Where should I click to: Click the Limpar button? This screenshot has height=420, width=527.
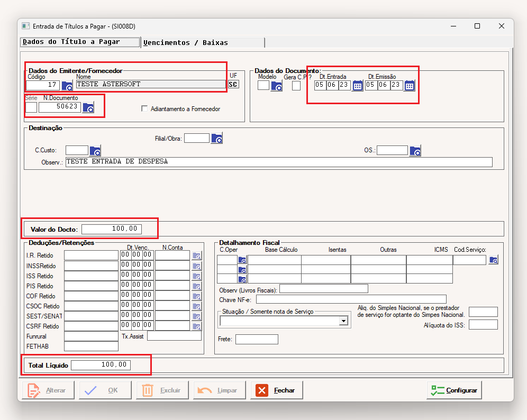[x=220, y=390]
